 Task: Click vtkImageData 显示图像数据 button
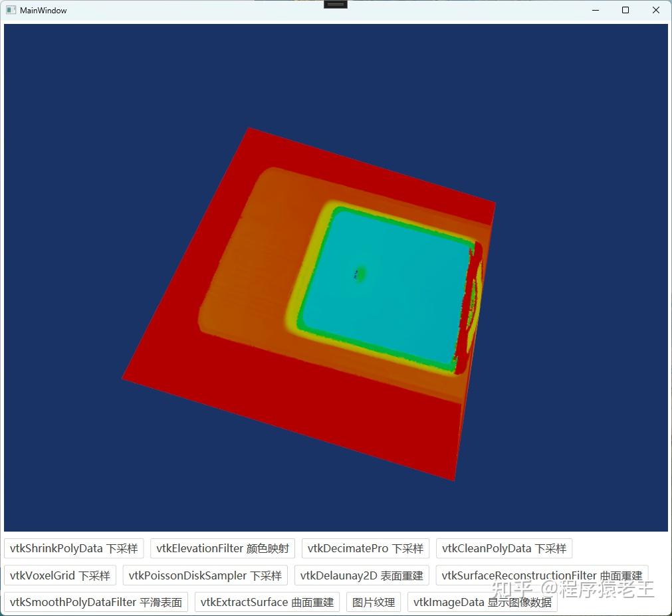pyautogui.click(x=483, y=602)
